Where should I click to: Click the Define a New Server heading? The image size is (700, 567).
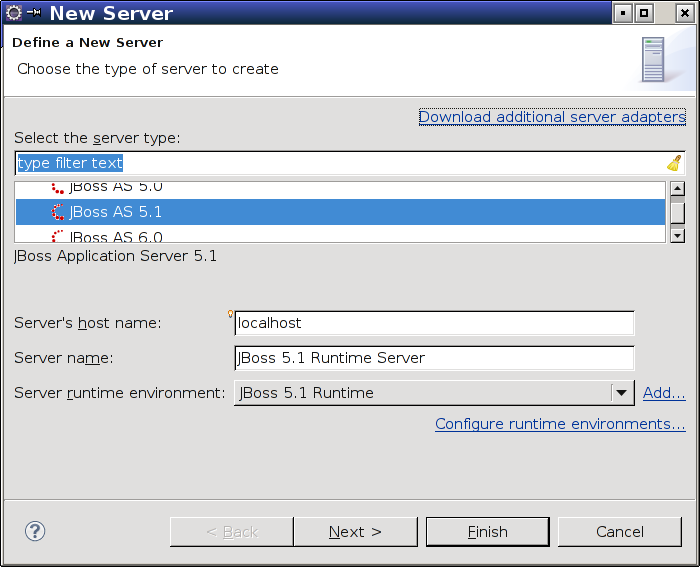pos(88,42)
